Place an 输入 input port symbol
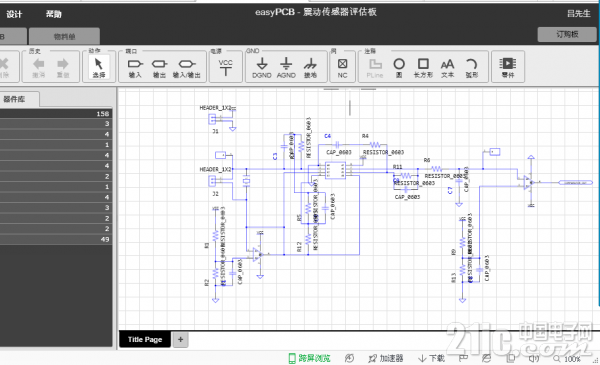The width and height of the screenshot is (600, 365). click(x=135, y=68)
